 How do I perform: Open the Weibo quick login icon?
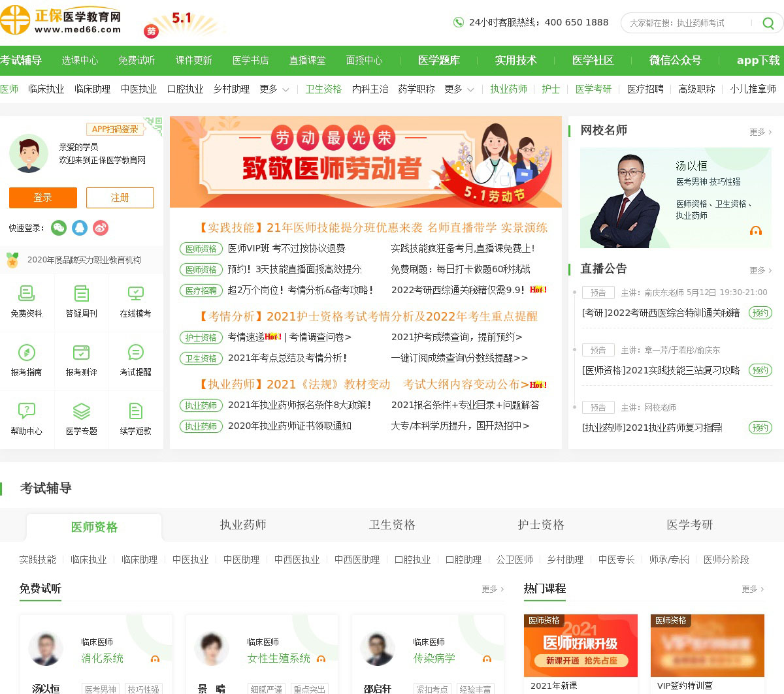[x=101, y=228]
